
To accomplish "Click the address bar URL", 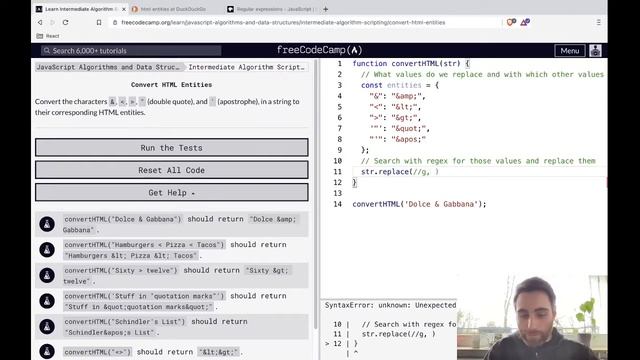I will 283,22.
